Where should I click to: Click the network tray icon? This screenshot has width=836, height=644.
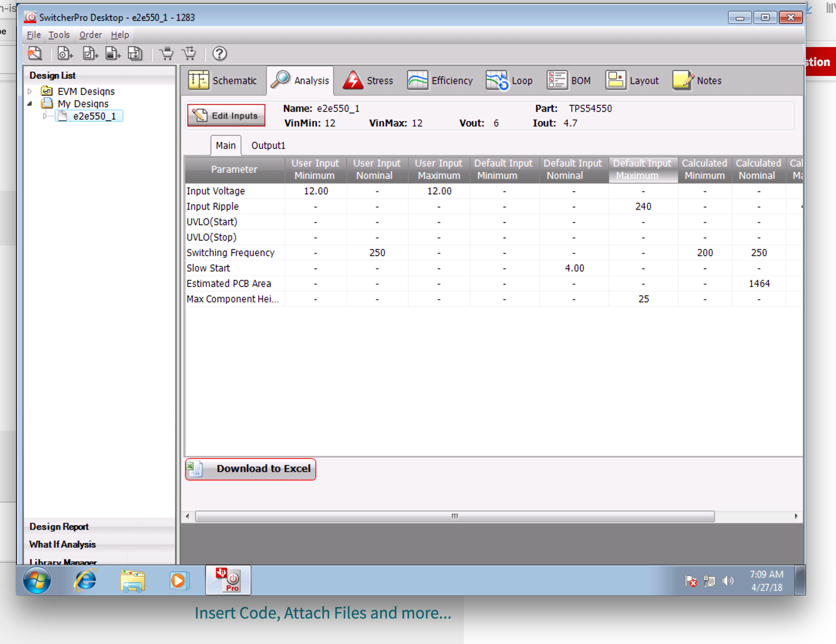coord(709,581)
